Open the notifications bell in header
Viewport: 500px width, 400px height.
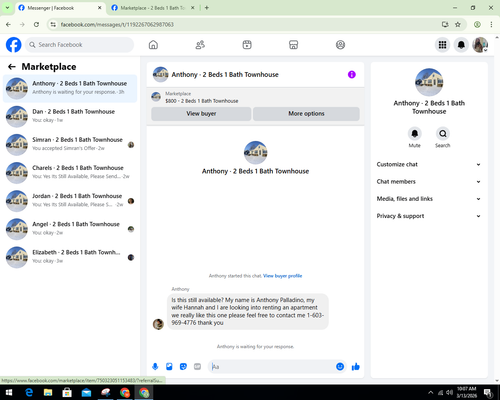tap(461, 45)
